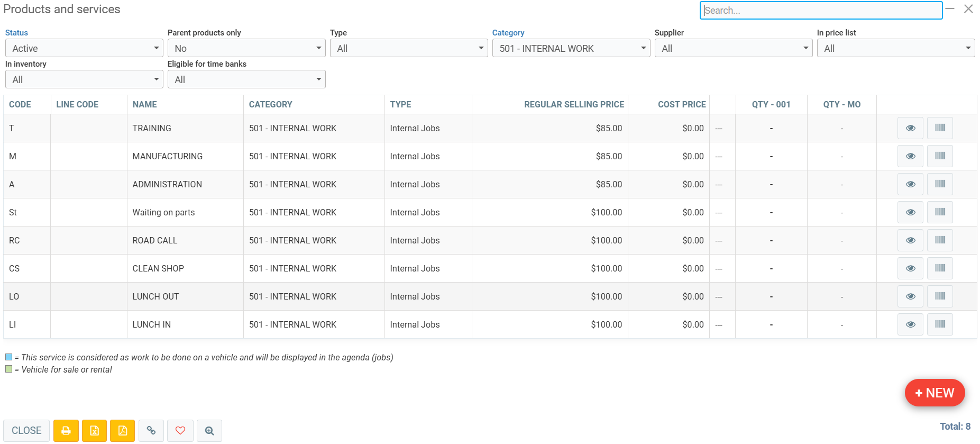The image size is (980, 444).
Task: Click the chain link icon button
Action: tap(151, 431)
